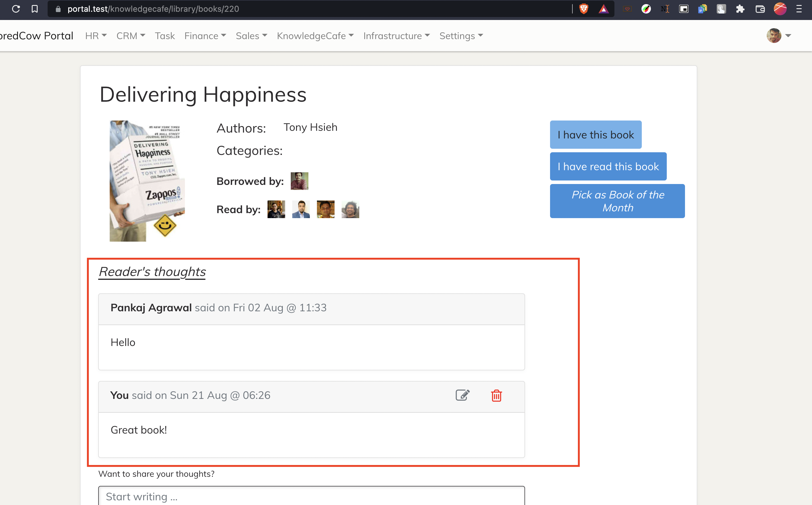Expand the Finance dropdown
Screen dimensions: 812x505
205,36
